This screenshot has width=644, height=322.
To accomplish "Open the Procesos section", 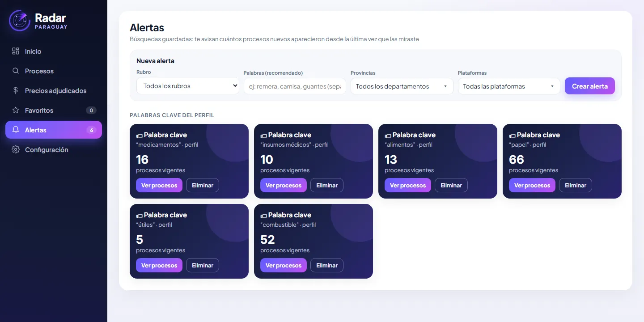I will [x=54, y=71].
